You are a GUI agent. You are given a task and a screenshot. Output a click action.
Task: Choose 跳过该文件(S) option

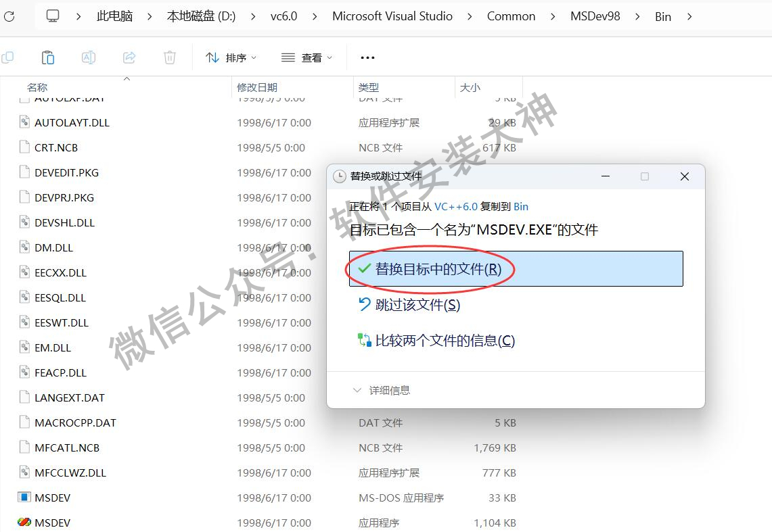pyautogui.click(x=417, y=305)
